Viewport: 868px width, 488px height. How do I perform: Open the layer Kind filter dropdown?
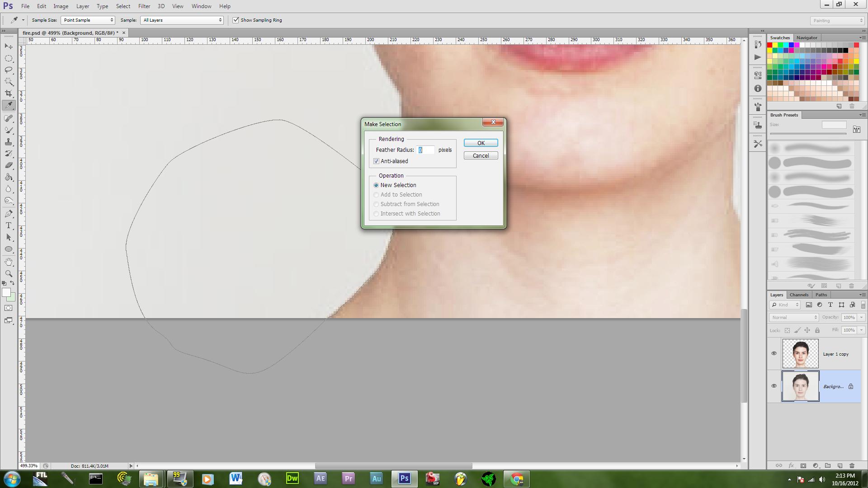785,305
